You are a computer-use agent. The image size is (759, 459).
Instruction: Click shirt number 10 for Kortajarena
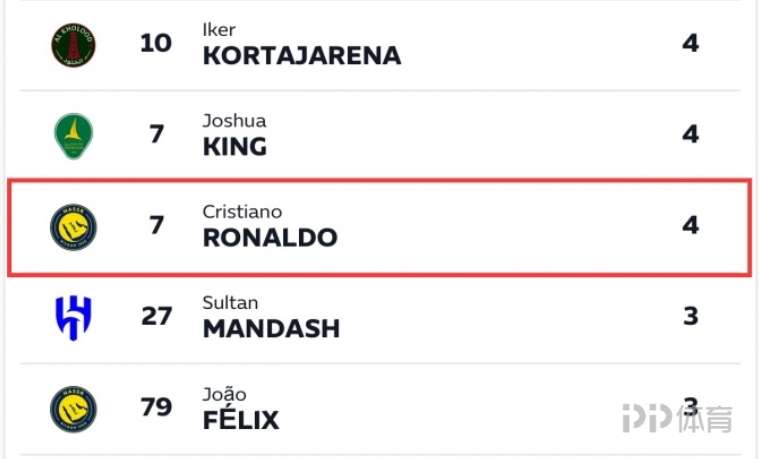pos(156,43)
